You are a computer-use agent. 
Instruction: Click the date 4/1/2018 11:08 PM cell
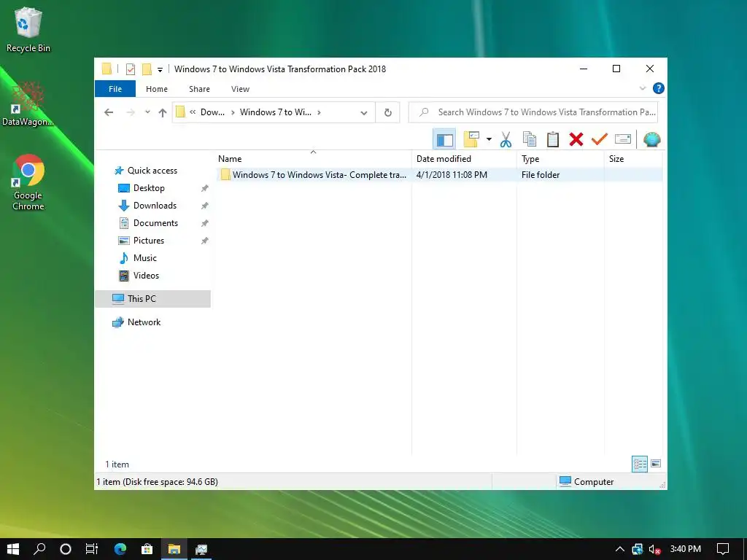[x=452, y=175]
